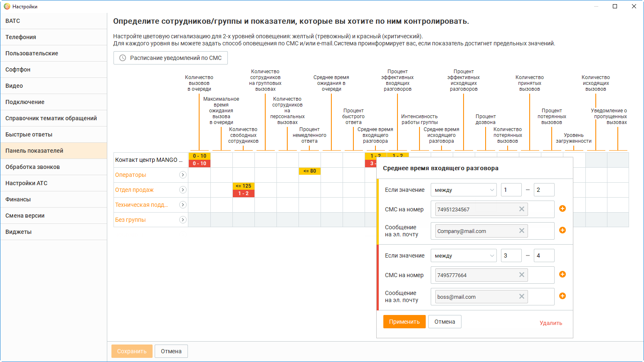The width and height of the screenshot is (644, 362).
Task: Open the Виджеты section
Action: (x=54, y=232)
